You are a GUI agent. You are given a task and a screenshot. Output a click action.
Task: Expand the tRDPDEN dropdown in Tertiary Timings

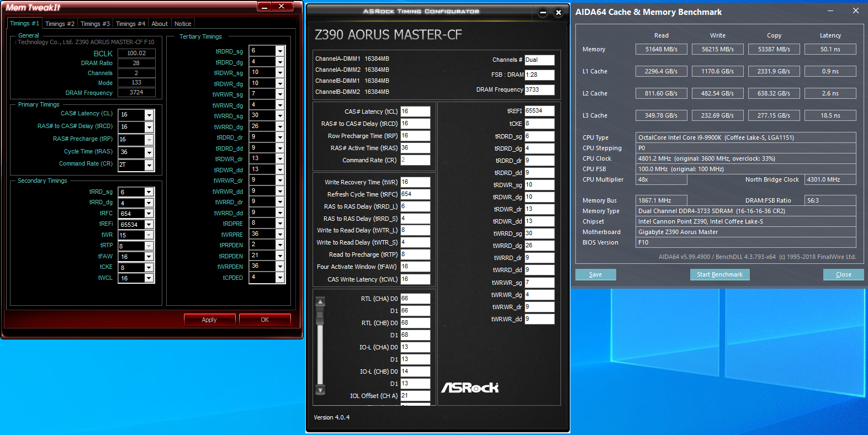point(280,256)
